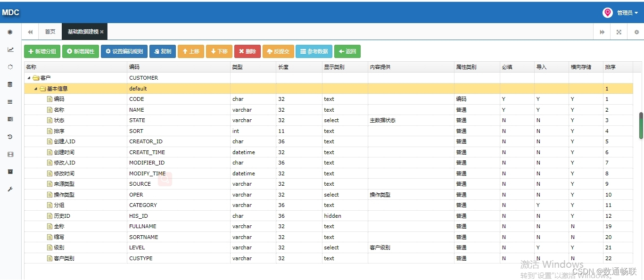Image resolution: width=644 pixels, height=280 pixels.
Task: Select the 缩写 row
Action: (x=329, y=237)
